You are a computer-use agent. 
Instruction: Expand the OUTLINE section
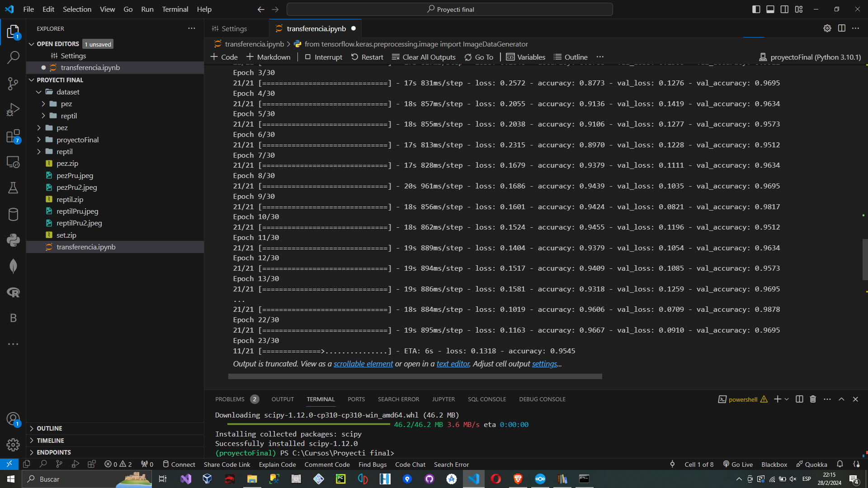tap(49, 428)
